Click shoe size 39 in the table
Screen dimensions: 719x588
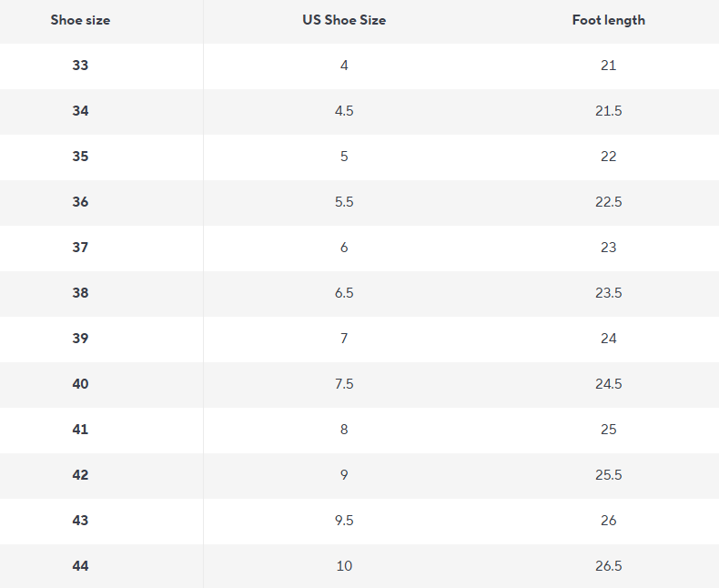click(x=80, y=339)
